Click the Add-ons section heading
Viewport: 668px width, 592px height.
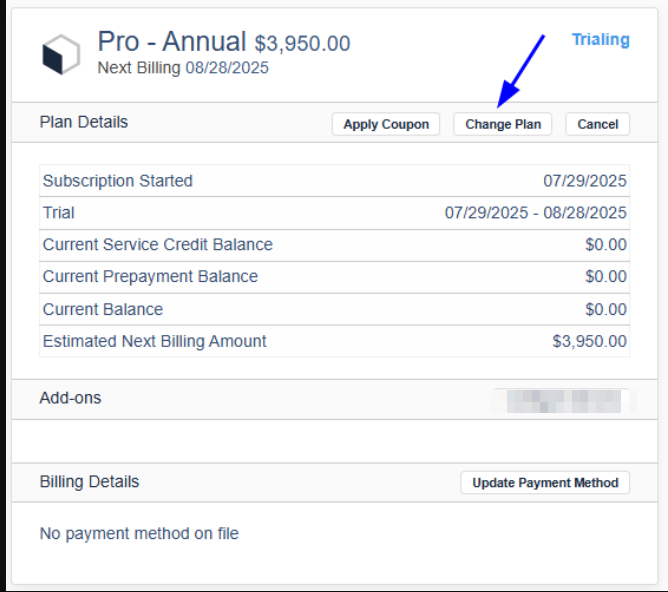[70, 398]
